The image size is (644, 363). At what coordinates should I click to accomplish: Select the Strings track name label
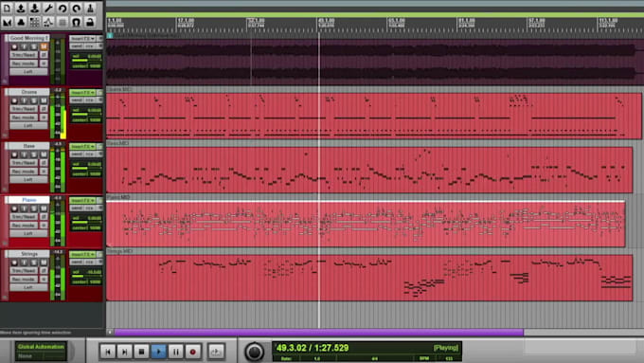point(28,254)
